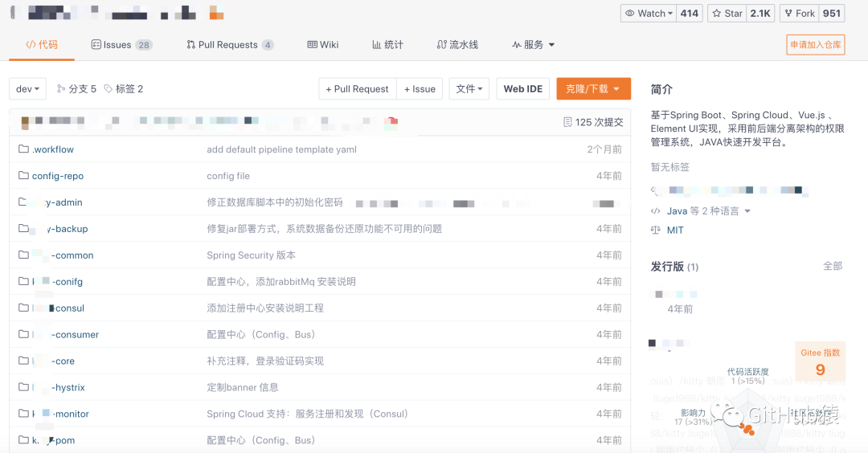Screen dimensions: 868x453
Task: Click the Pull Requests count badge 4
Action: pos(268,45)
